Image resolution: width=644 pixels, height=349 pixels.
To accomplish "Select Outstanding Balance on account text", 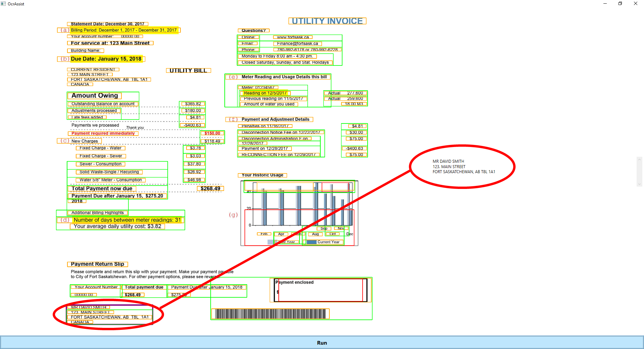I will (x=103, y=104).
